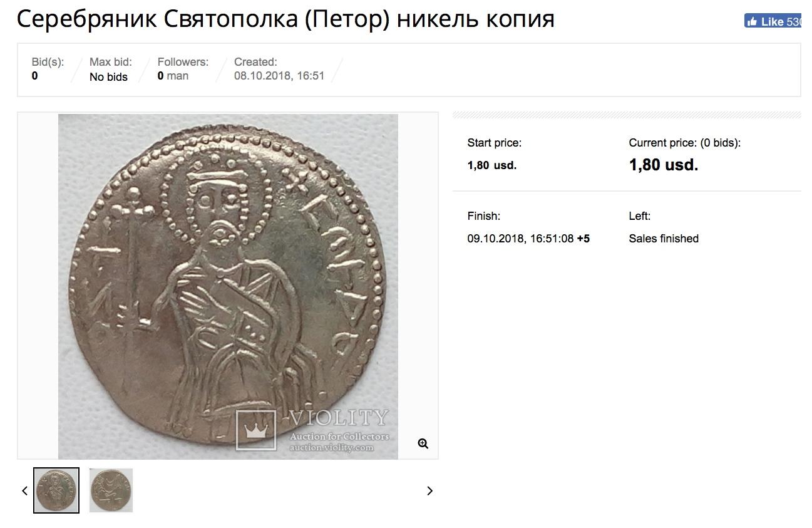Click the Violity crown watermark logo

pyautogui.click(x=255, y=430)
